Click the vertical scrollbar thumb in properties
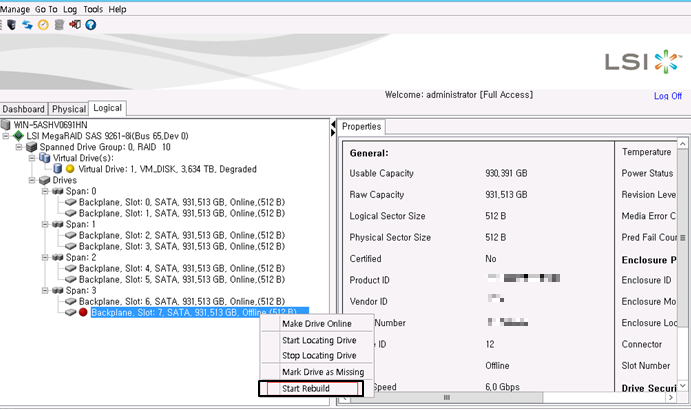Viewport: 691px width, 410px height. point(683,238)
